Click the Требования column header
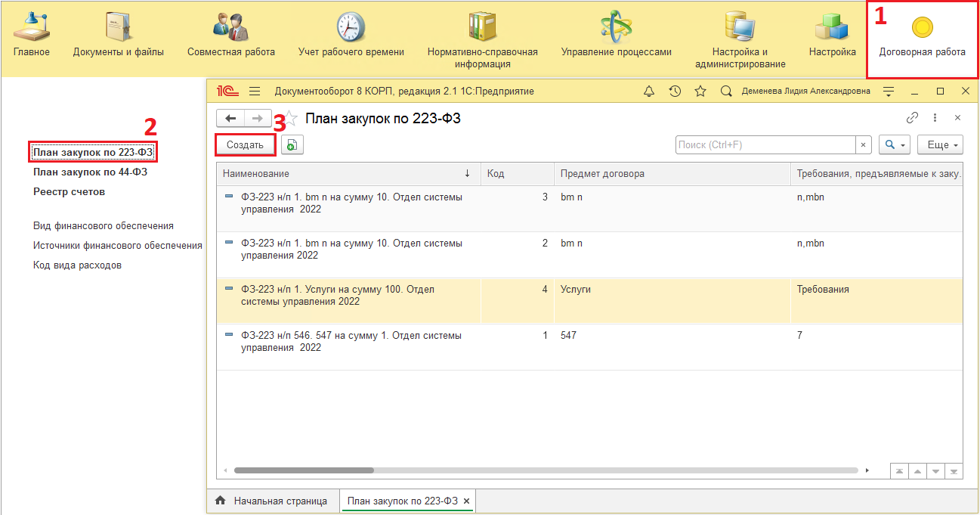The width and height of the screenshot is (980, 515). pyautogui.click(x=877, y=174)
